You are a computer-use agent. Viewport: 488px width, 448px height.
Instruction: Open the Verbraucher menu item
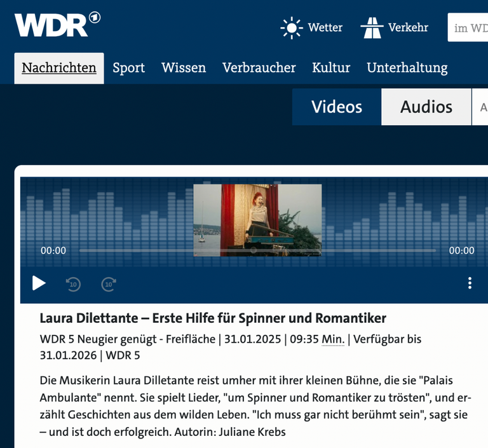(x=259, y=68)
